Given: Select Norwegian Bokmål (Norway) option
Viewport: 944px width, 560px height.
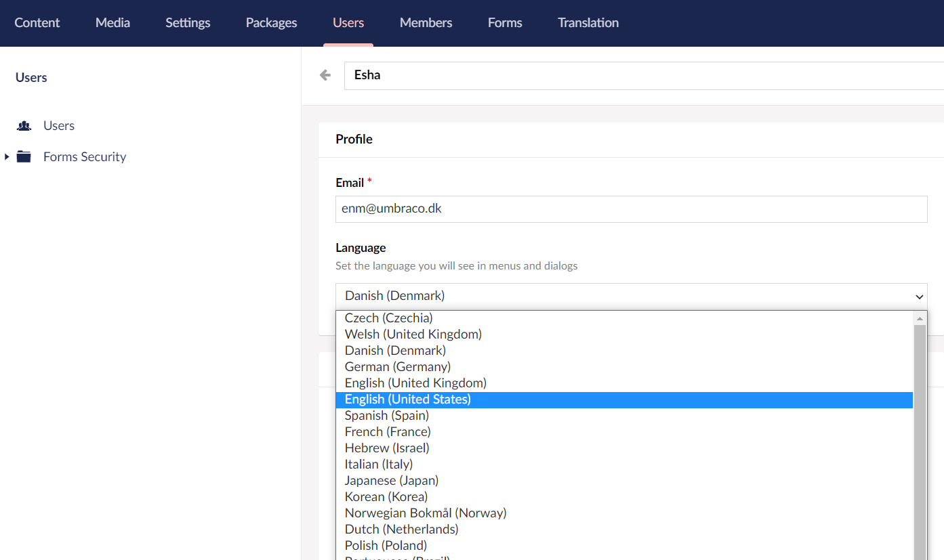Looking at the screenshot, I should click(x=425, y=513).
